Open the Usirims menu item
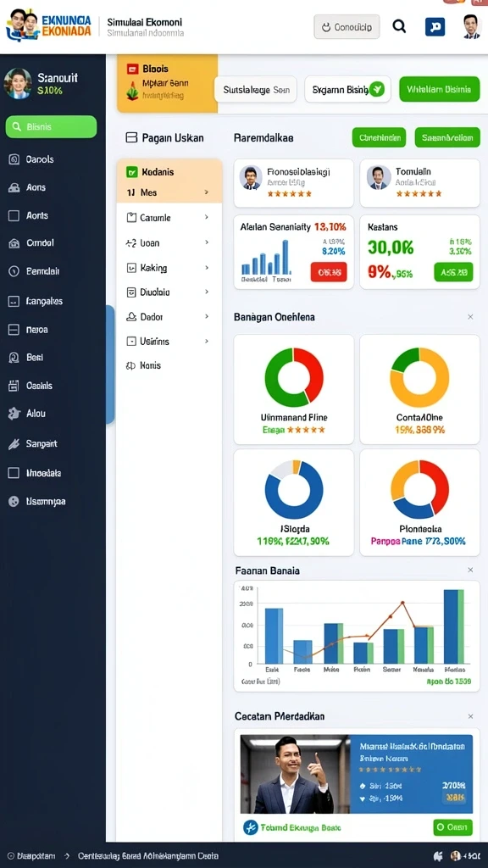Screen dimensions: 488x868 pos(169,342)
